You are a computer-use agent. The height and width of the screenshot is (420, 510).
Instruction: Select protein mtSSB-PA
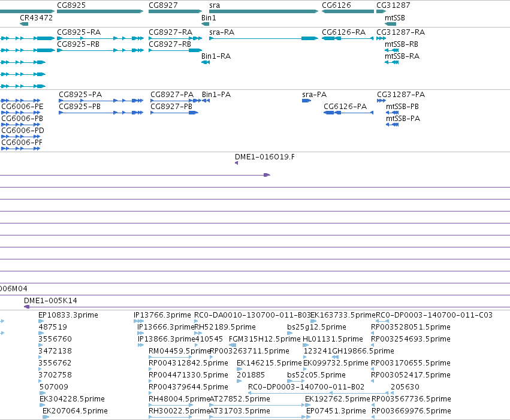(403, 119)
